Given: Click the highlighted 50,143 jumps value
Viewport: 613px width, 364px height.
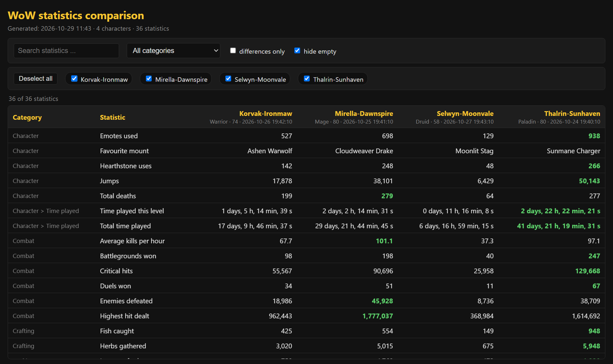Looking at the screenshot, I should tap(589, 181).
